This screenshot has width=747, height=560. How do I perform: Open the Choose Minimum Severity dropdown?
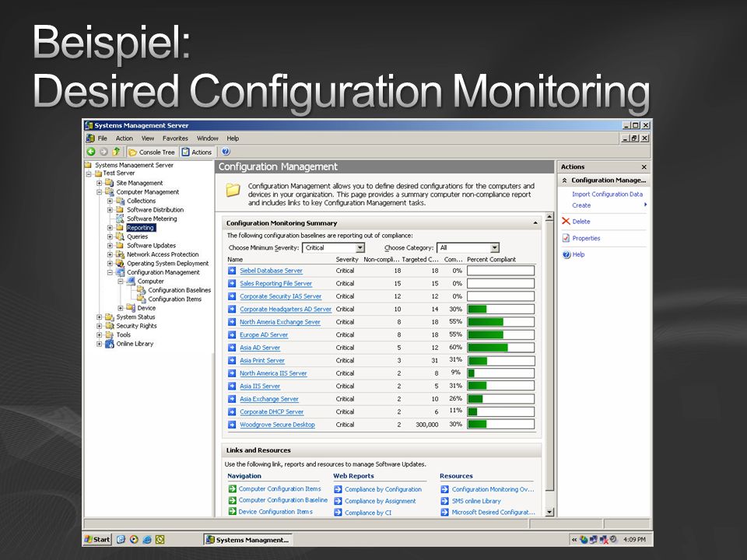tap(360, 247)
